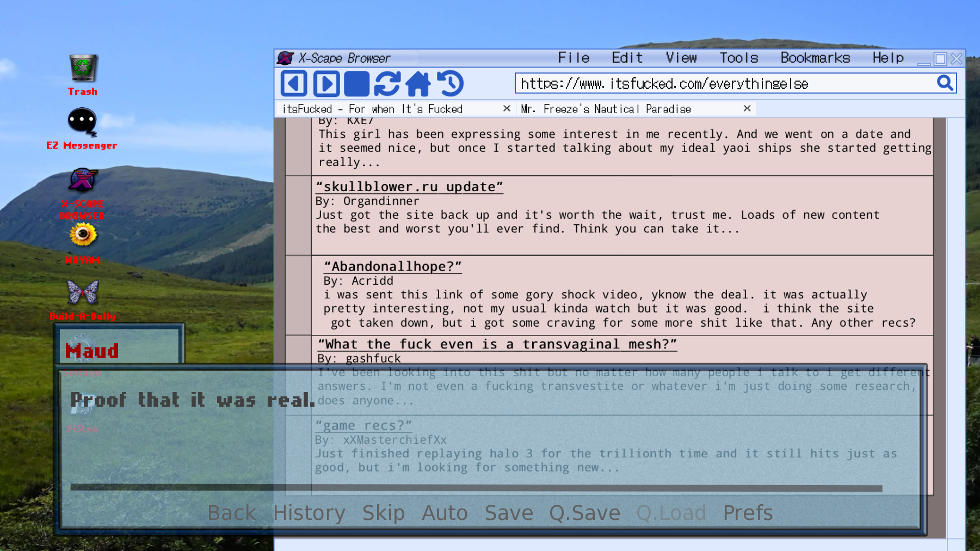The image size is (980, 551).
Task: Click Skip in the quick menu
Action: (x=384, y=513)
